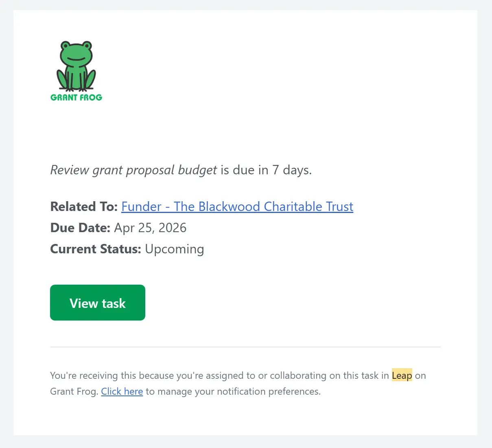492x448 pixels.
Task: Click the Related To: bold label
Action: [84, 206]
